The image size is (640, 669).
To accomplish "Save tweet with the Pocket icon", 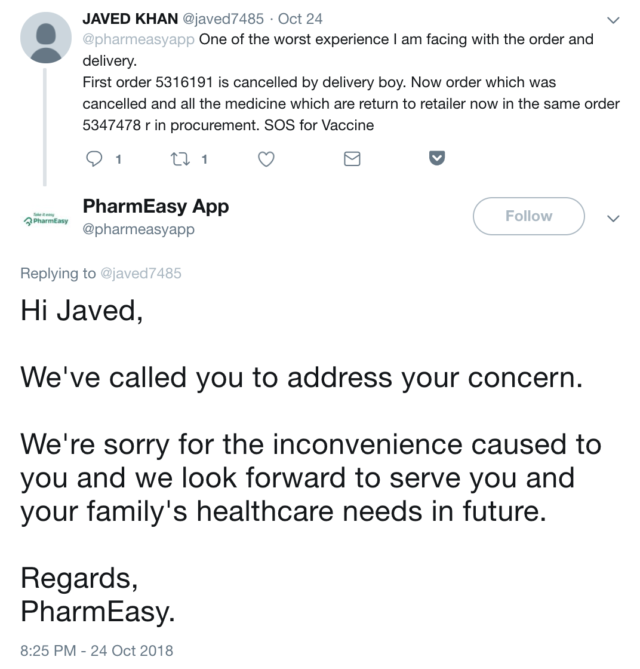I will (x=436, y=158).
